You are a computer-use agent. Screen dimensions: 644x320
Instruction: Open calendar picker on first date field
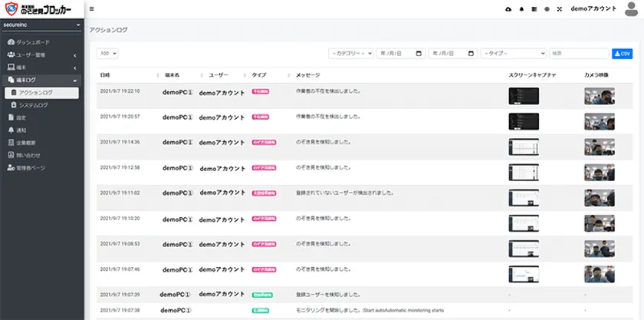point(419,54)
